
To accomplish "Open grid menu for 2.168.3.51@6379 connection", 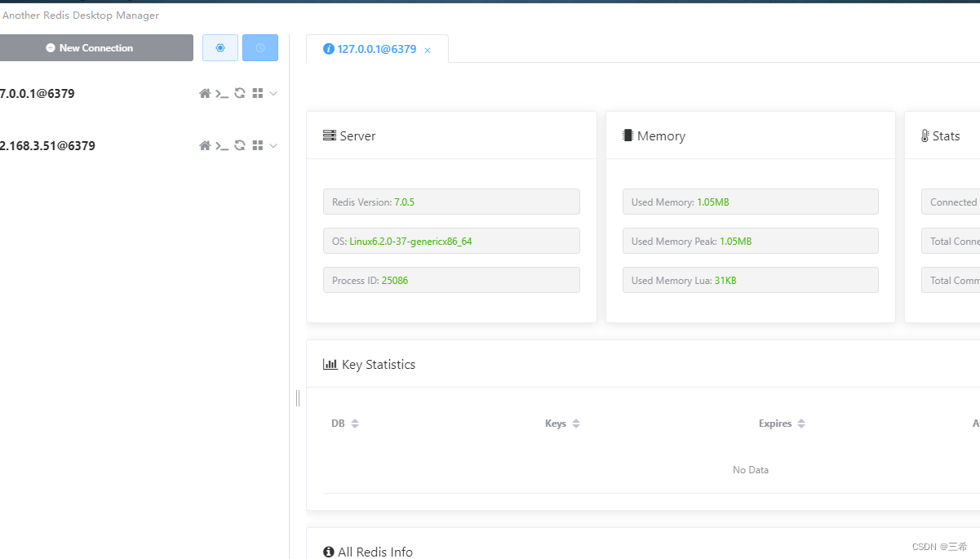I will click(258, 146).
